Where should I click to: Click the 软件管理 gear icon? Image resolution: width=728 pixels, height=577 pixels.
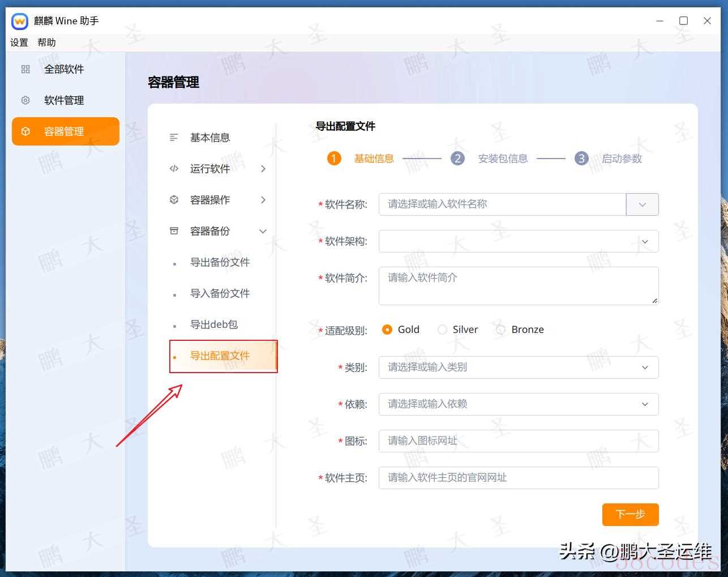click(25, 100)
